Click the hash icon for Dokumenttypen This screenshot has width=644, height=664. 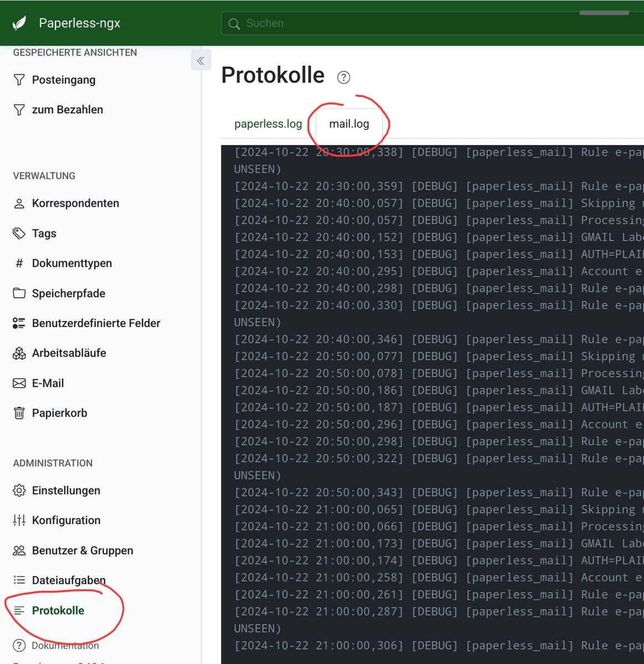[19, 263]
